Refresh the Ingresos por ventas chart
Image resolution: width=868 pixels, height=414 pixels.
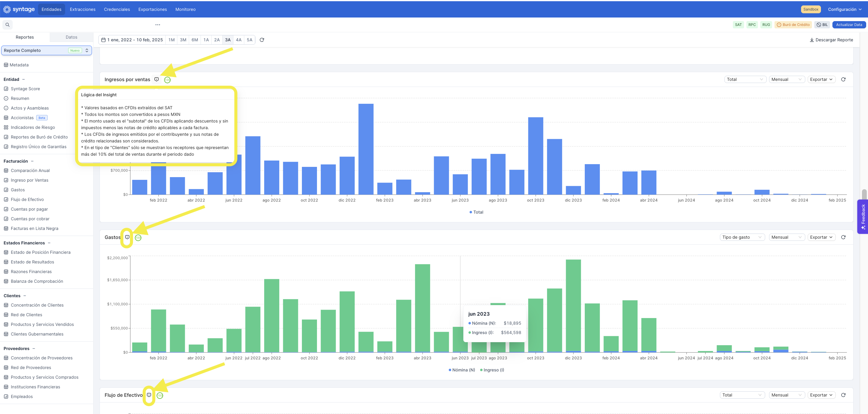[x=843, y=79]
